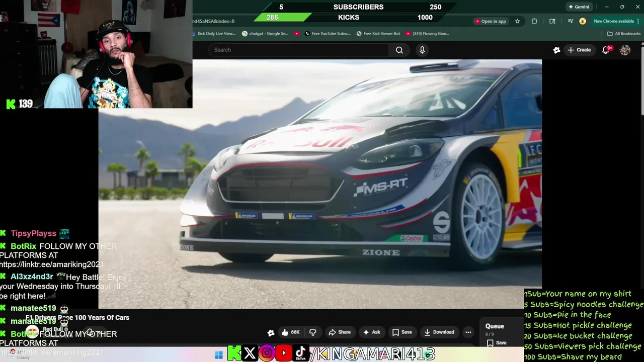Click New Chrome available update button
The image size is (644, 362).
pos(616,21)
